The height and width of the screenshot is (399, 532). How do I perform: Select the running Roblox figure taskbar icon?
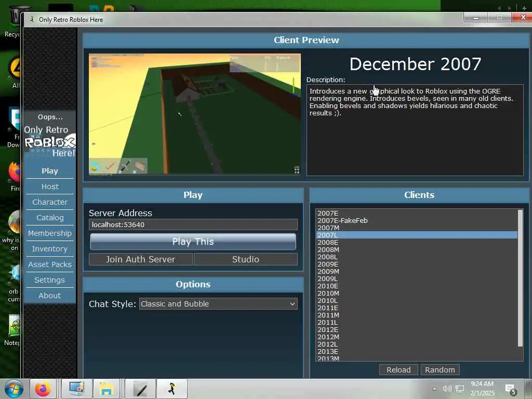[172, 389]
